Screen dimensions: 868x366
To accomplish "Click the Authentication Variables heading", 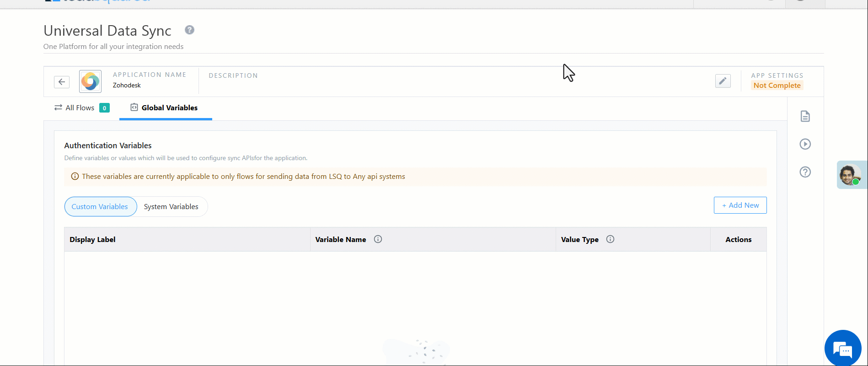I will (x=108, y=145).
